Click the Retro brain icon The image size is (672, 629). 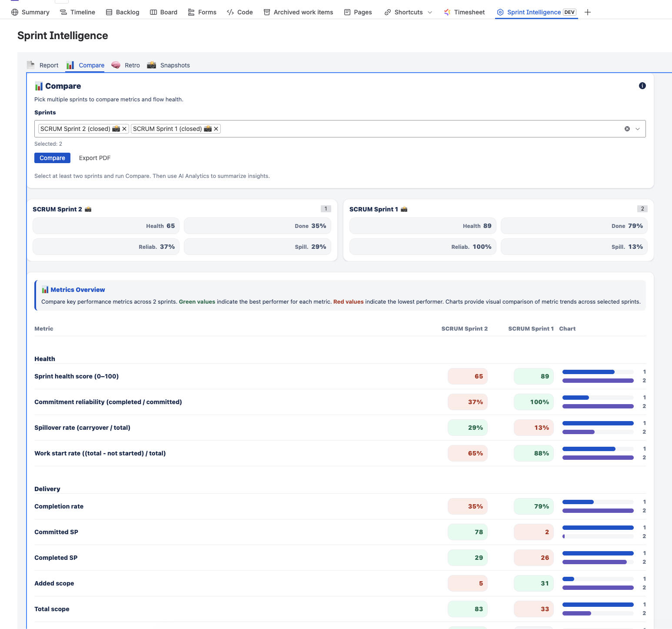(x=115, y=65)
